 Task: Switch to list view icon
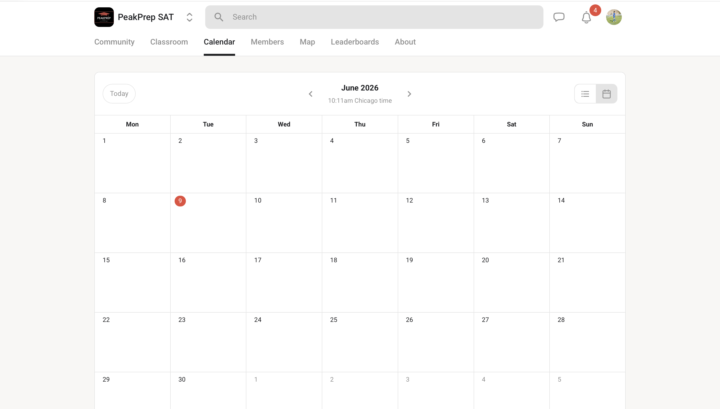585,94
